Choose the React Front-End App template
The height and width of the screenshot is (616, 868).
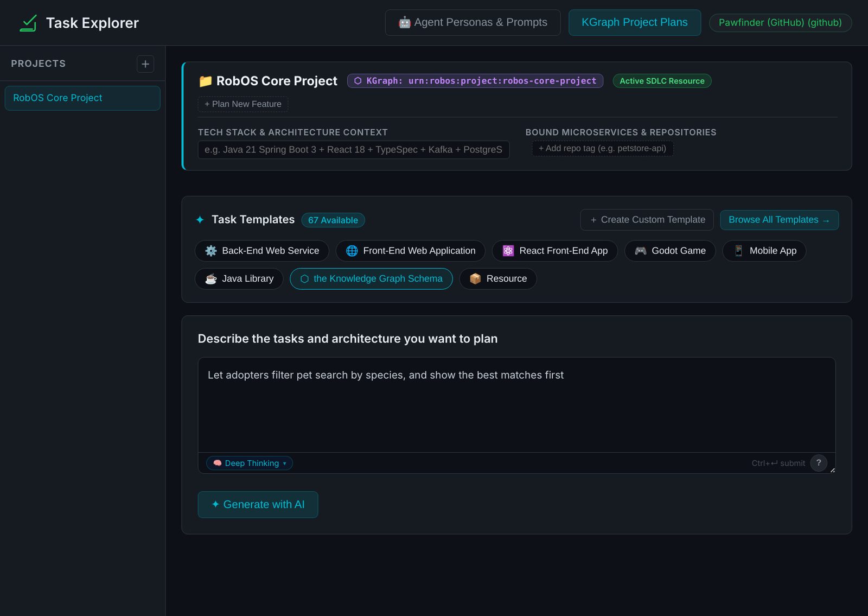point(555,251)
